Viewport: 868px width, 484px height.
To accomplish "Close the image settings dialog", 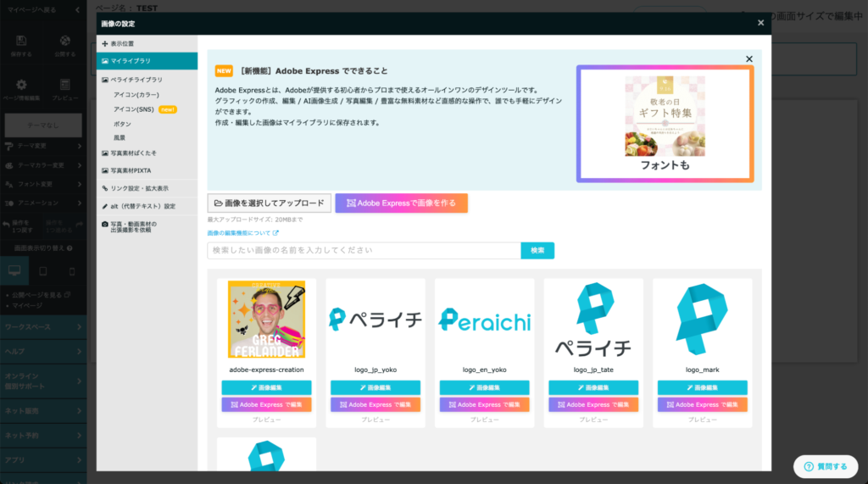I will [760, 24].
